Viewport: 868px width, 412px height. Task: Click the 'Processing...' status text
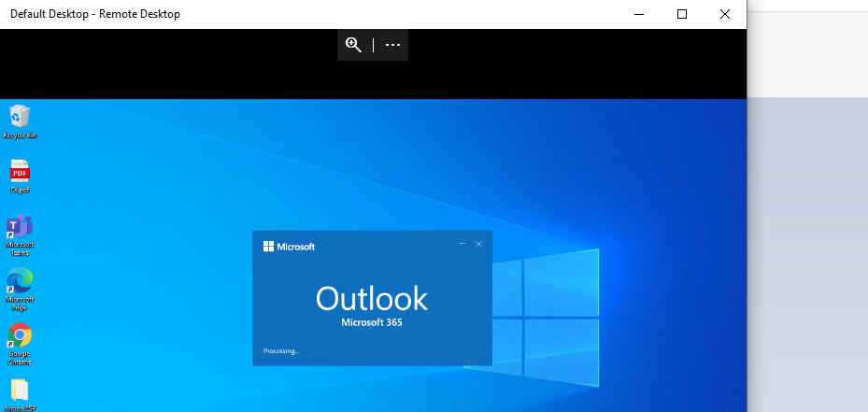tap(281, 350)
